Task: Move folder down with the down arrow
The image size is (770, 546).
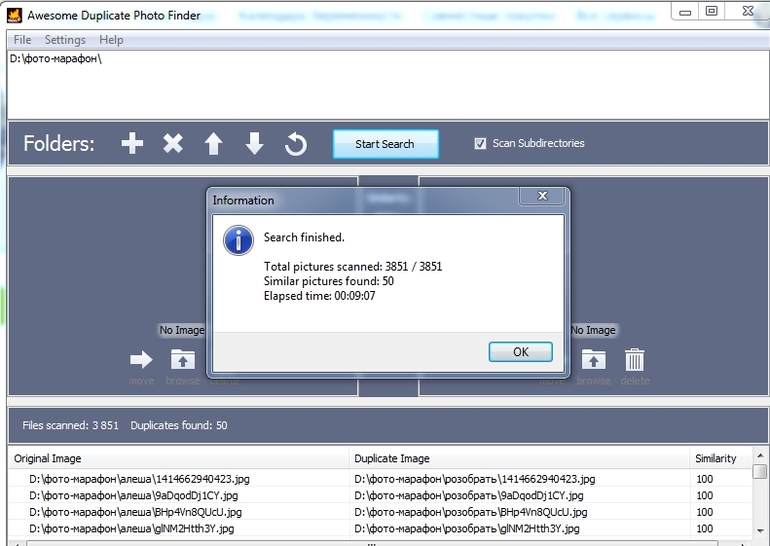Action: coord(254,144)
